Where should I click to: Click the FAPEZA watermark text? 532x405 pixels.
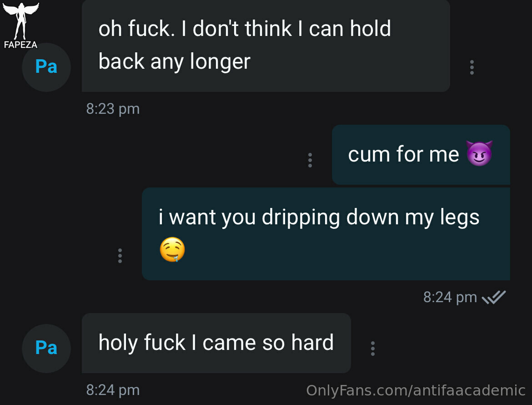(x=21, y=45)
